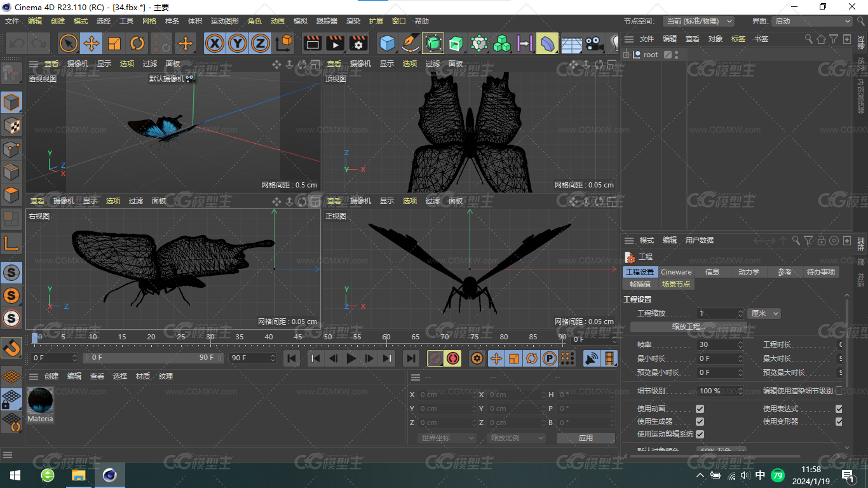Open the 渲染 menu
Screen dimensions: 868x488
(353, 21)
